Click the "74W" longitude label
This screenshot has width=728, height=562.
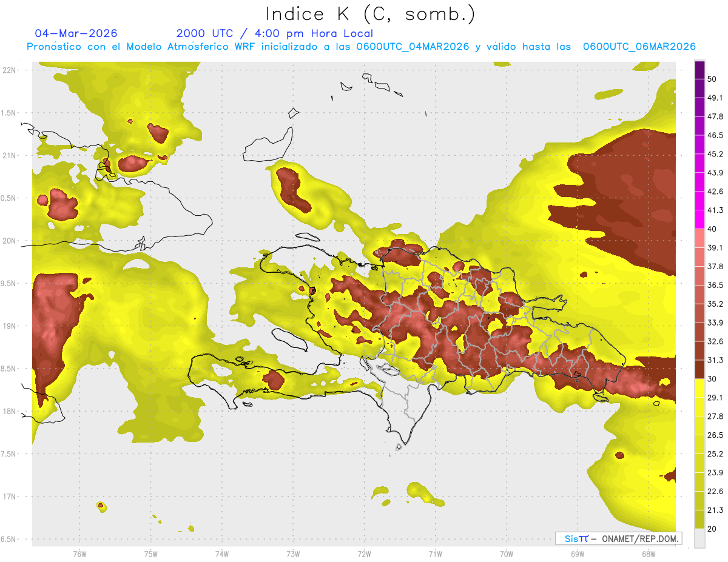pos(222,554)
